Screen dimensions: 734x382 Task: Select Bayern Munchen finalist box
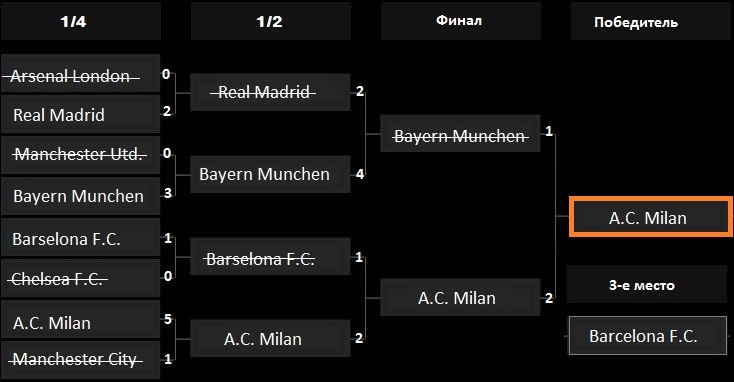461,133
